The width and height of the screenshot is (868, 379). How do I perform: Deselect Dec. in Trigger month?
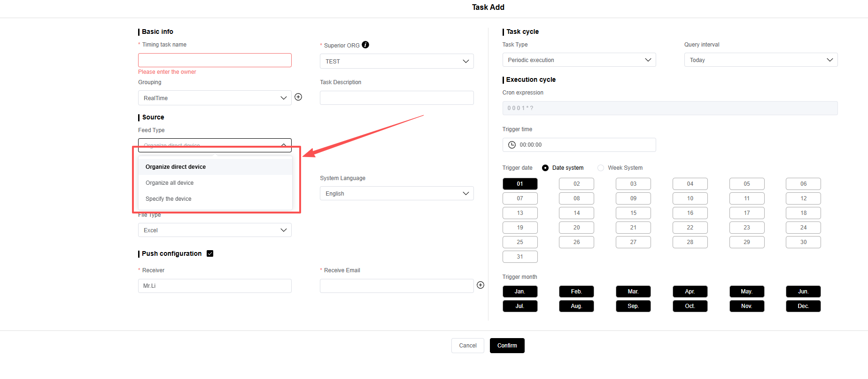pyautogui.click(x=803, y=306)
